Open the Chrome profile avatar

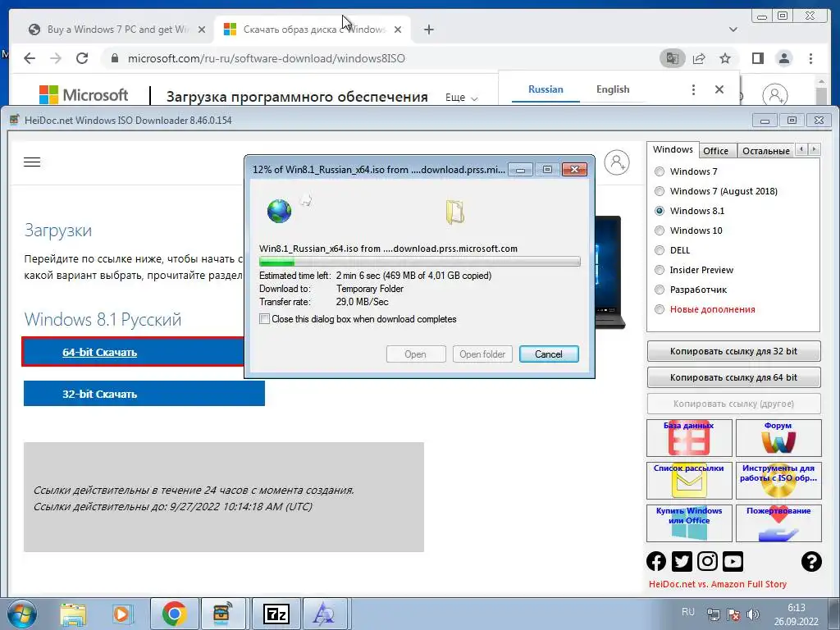(784, 58)
